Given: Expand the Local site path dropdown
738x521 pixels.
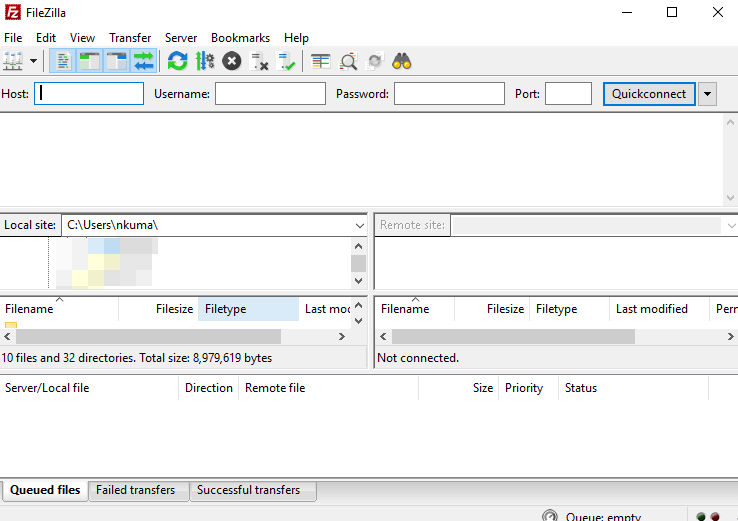Looking at the screenshot, I should tap(360, 225).
